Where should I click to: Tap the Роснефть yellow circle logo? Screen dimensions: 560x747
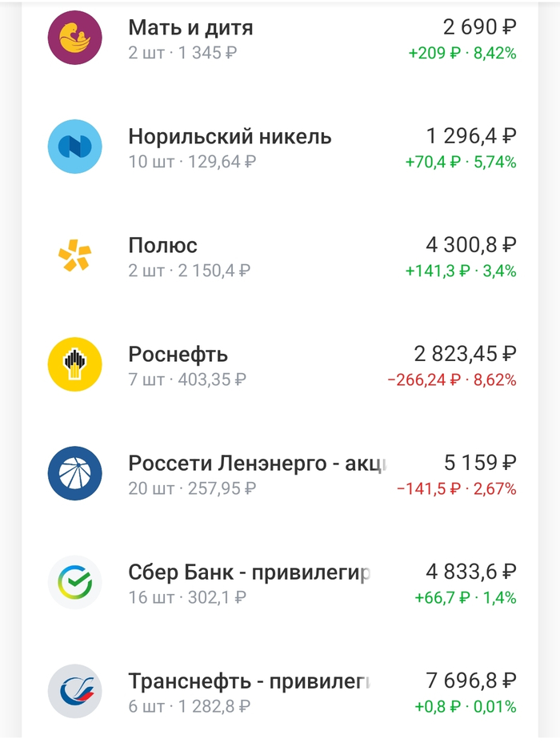point(74,364)
